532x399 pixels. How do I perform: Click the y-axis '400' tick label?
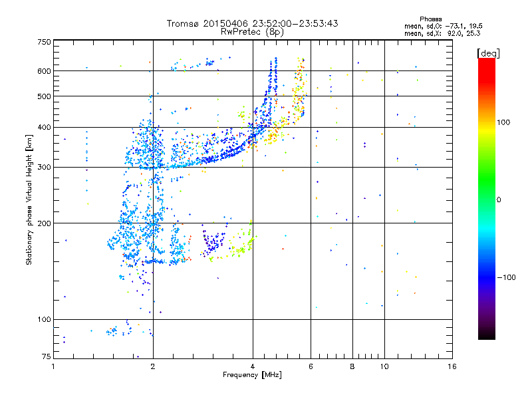[x=45, y=128]
